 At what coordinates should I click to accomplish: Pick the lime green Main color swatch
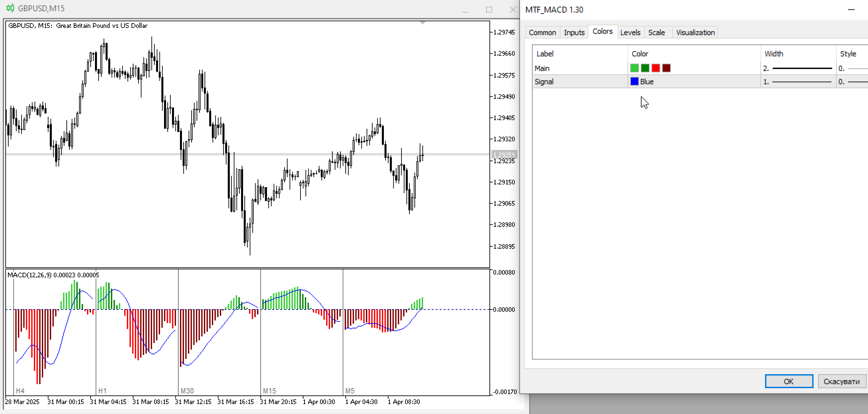(x=634, y=68)
